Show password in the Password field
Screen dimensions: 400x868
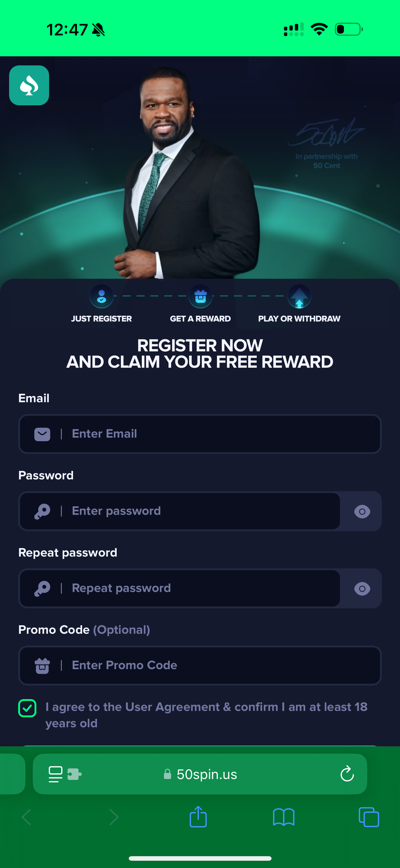[x=362, y=511]
